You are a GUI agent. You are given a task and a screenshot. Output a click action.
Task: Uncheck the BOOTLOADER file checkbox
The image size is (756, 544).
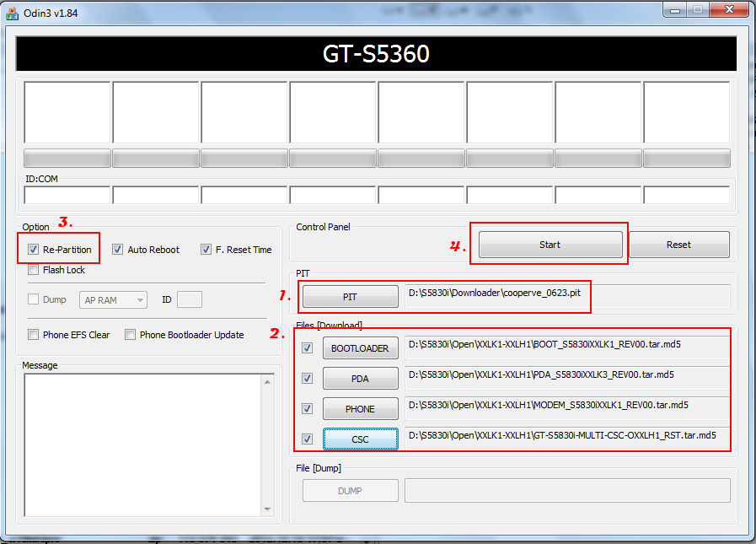pos(307,347)
